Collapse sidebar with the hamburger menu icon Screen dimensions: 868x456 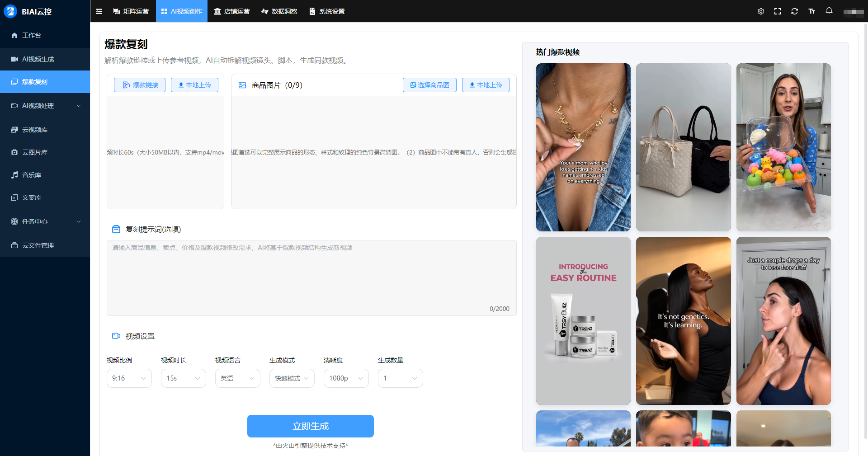click(x=99, y=11)
